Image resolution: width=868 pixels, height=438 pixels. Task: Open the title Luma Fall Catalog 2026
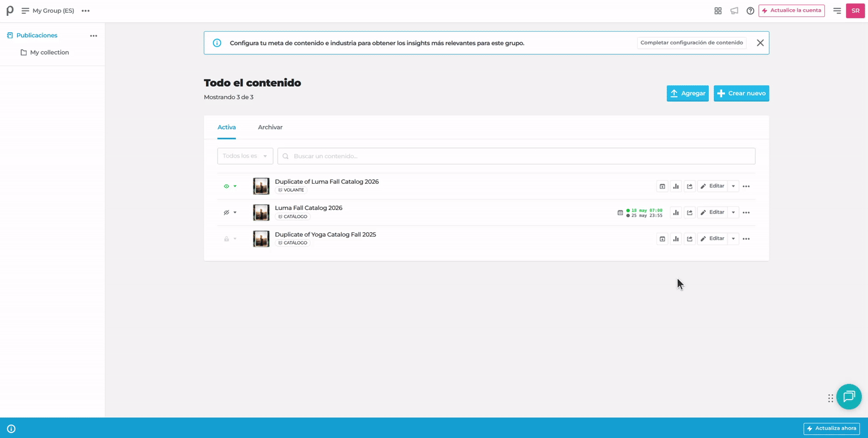tap(308, 207)
